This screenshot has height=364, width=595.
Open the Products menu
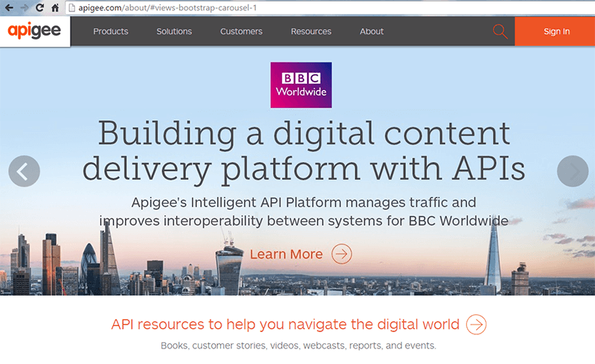point(110,31)
